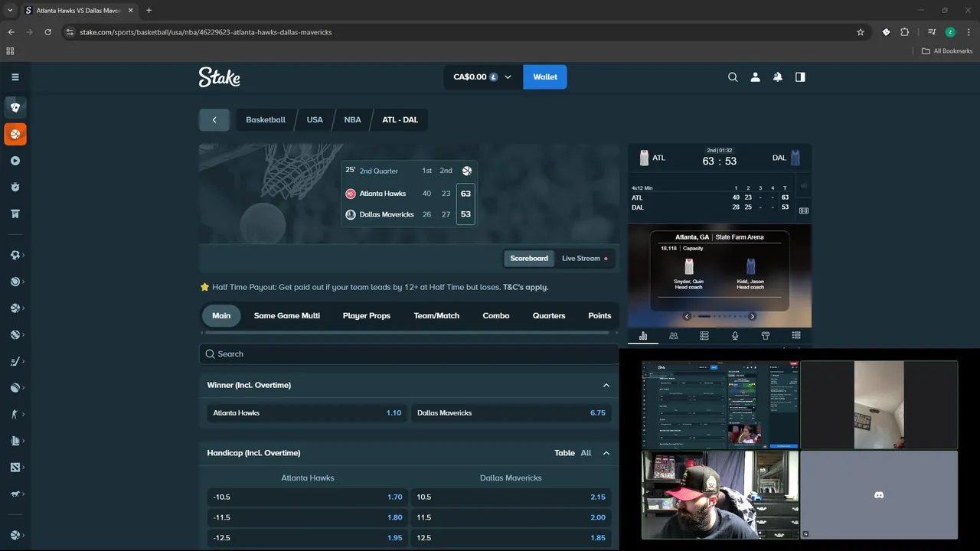Open the All Bookmarks folder
The image size is (980, 551).
947,51
